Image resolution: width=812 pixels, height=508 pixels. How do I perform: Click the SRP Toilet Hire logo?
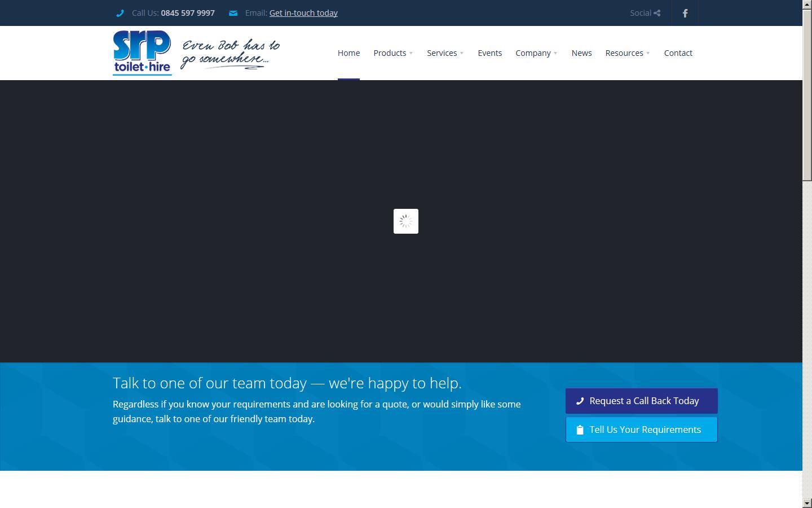coord(142,52)
